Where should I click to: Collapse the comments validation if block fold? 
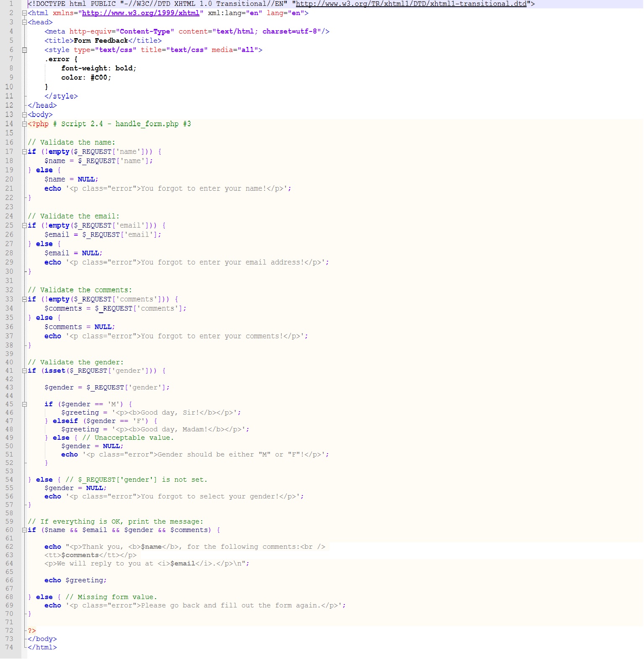click(24, 299)
